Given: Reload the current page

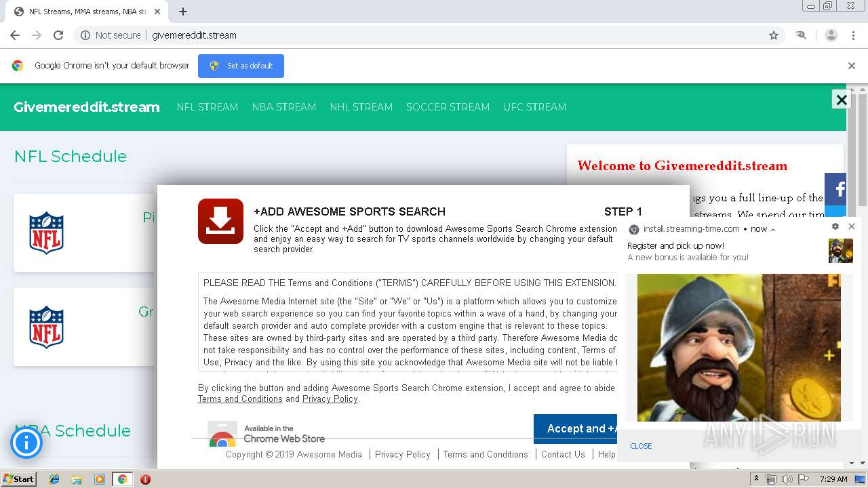Looking at the screenshot, I should point(58,35).
